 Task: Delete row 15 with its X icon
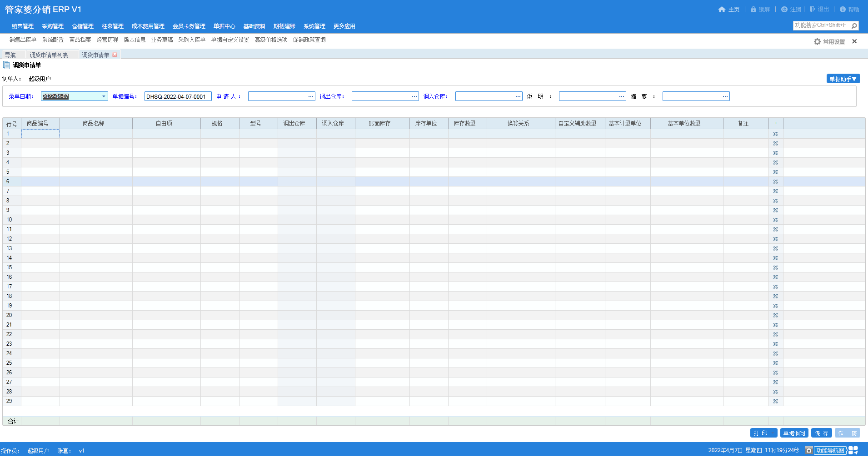pyautogui.click(x=776, y=267)
